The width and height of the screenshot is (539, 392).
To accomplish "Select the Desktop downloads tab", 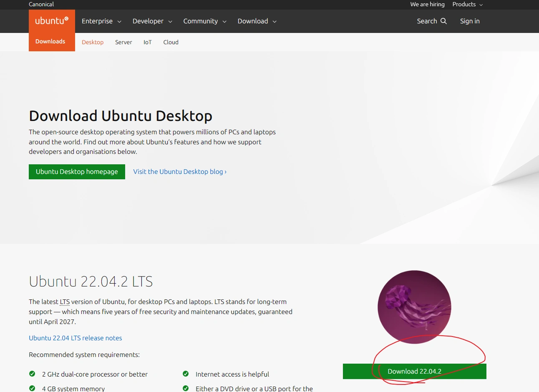I will click(x=93, y=42).
